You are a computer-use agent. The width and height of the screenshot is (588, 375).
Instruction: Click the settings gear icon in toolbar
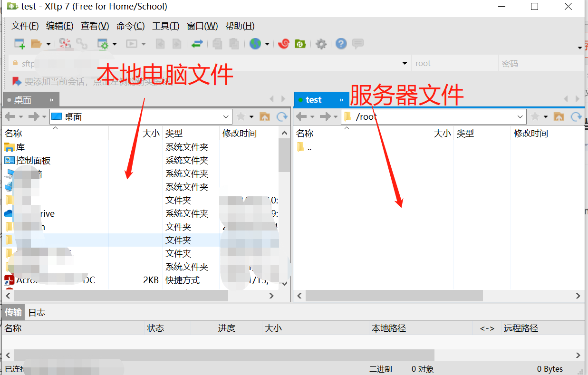321,44
